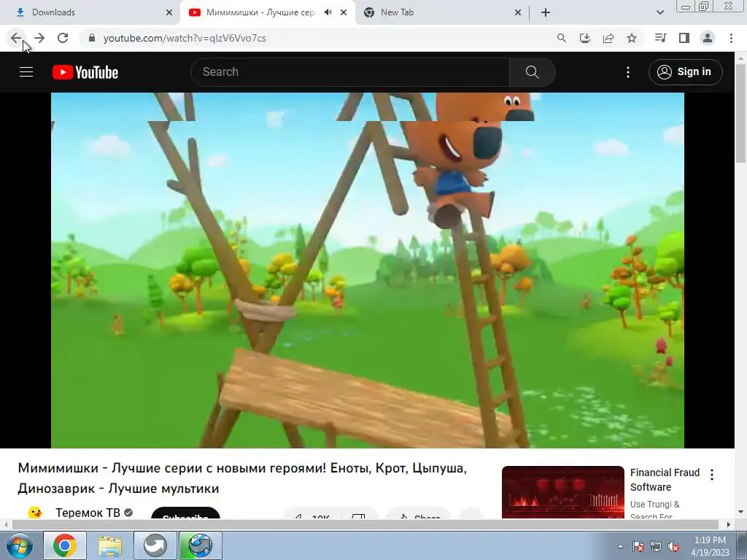Click the vertical page scrollbar thumb
This screenshot has height=560, width=747.
[x=740, y=112]
